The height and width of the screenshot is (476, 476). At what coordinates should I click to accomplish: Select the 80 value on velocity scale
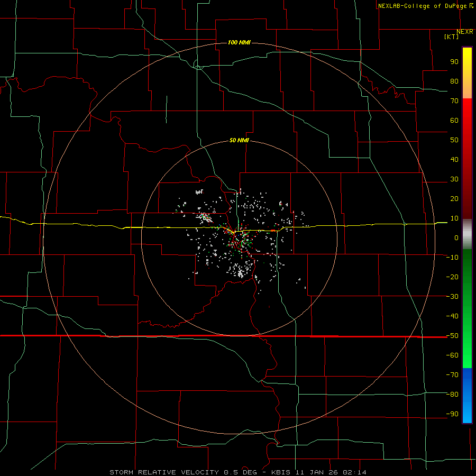coord(454,81)
